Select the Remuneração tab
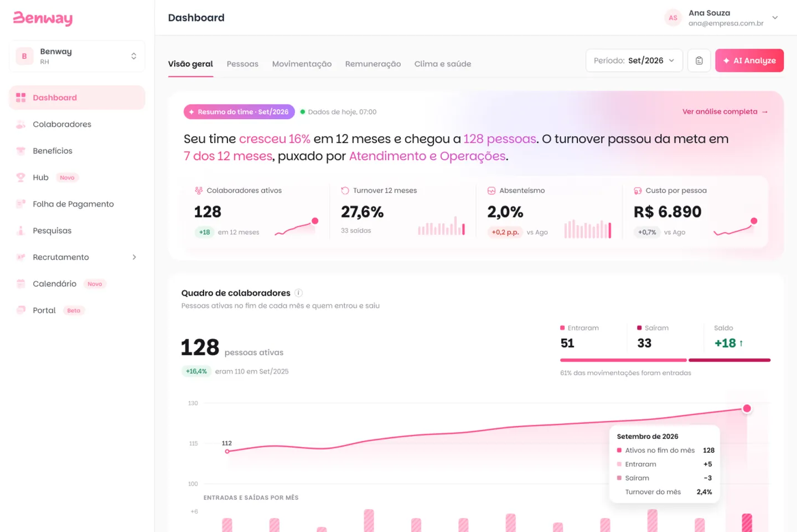 point(373,64)
